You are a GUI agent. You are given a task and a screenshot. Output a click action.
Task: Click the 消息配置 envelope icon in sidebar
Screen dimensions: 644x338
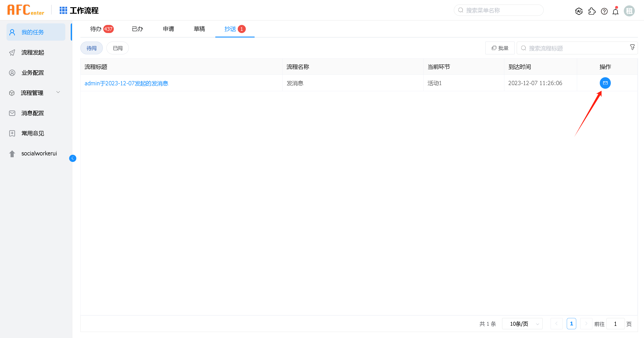tap(12, 113)
